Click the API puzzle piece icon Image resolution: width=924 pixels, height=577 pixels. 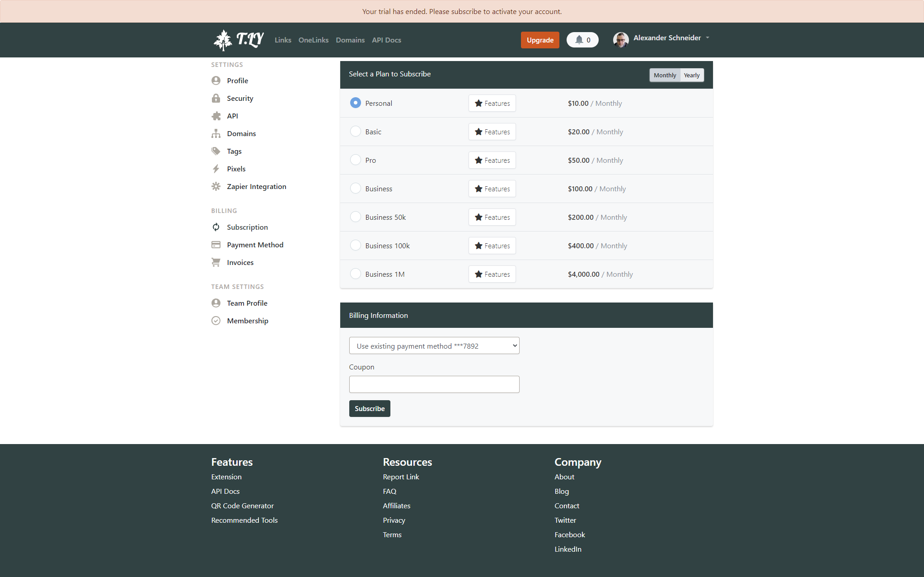[216, 116]
